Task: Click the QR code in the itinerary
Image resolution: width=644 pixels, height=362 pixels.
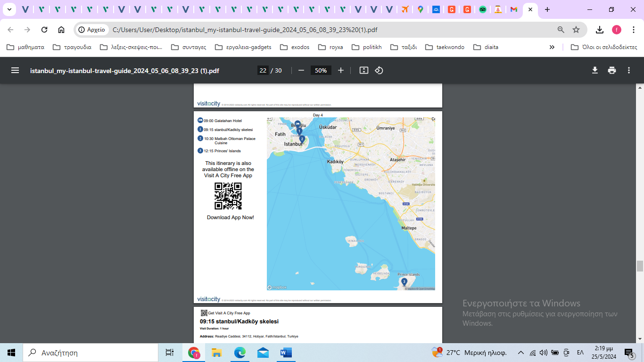Action: (x=228, y=196)
